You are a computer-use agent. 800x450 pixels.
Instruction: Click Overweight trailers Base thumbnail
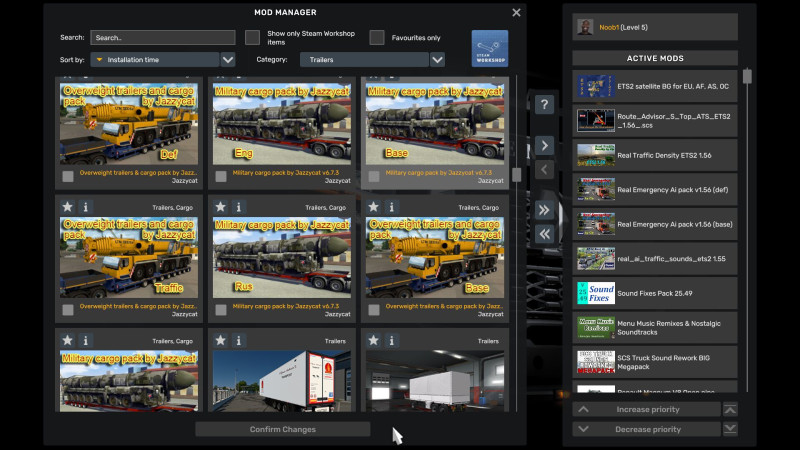coord(435,258)
